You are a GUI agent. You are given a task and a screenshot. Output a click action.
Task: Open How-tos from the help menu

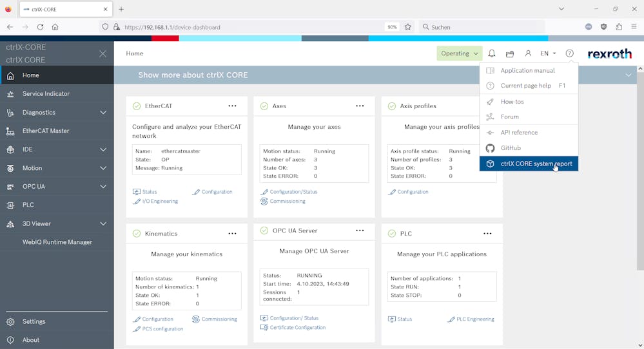point(529,102)
